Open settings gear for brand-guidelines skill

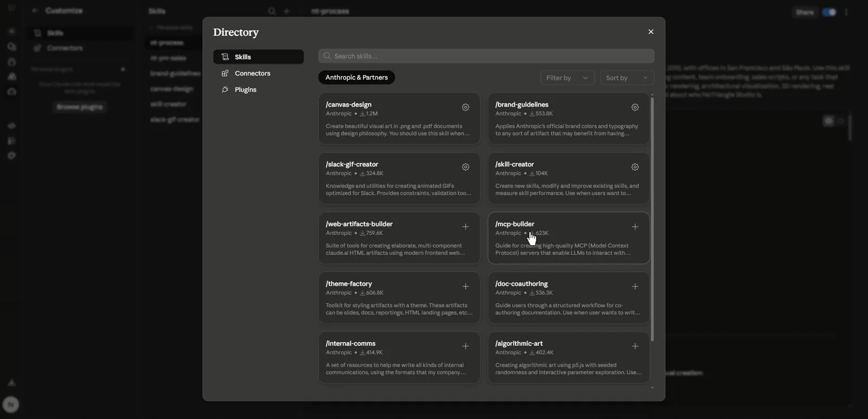635,107
